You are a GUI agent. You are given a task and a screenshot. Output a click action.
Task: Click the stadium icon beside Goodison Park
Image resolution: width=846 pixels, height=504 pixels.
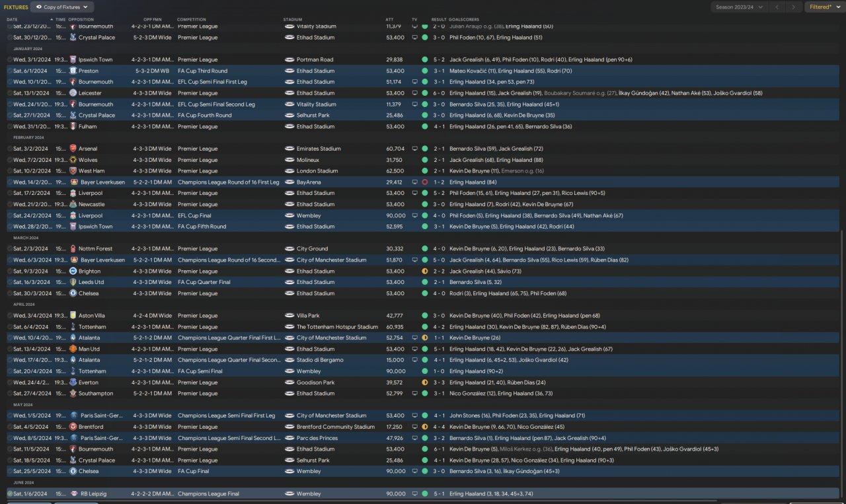[289, 382]
